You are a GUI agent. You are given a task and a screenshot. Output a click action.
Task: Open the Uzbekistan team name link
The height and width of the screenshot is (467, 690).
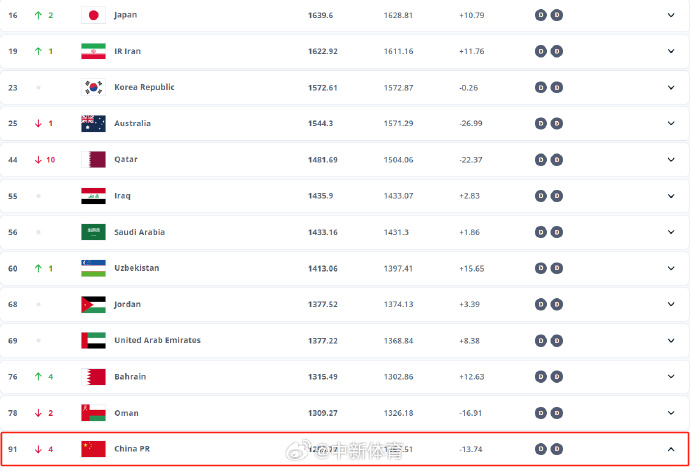(x=137, y=268)
